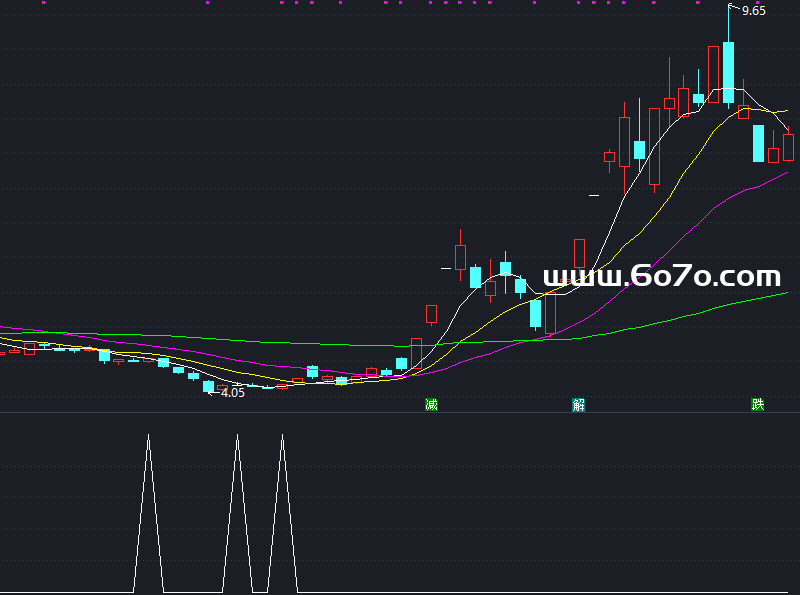Select the cyan candle at the 4.05 low
800x595 pixels.
tap(208, 386)
